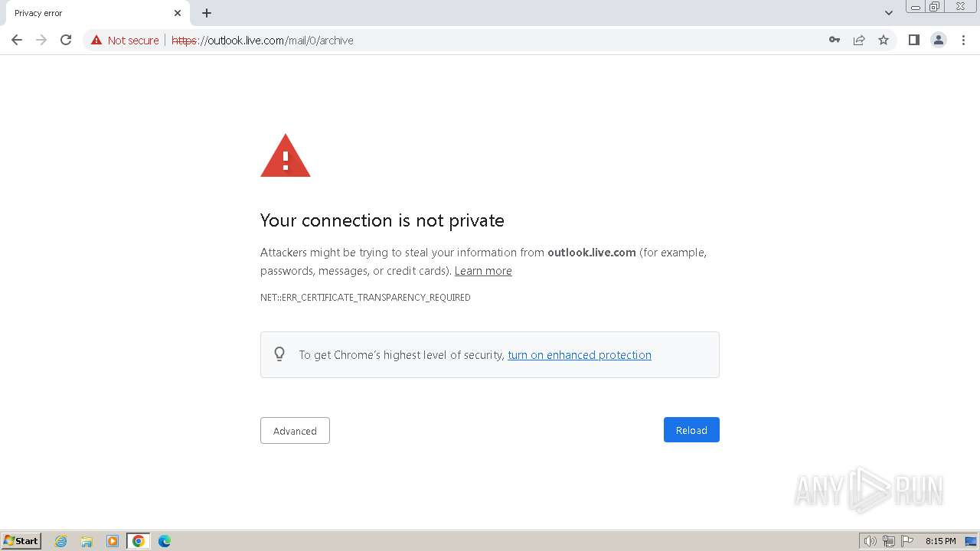Click the blue Reload button
This screenshot has height=551, width=980.
[x=691, y=430]
